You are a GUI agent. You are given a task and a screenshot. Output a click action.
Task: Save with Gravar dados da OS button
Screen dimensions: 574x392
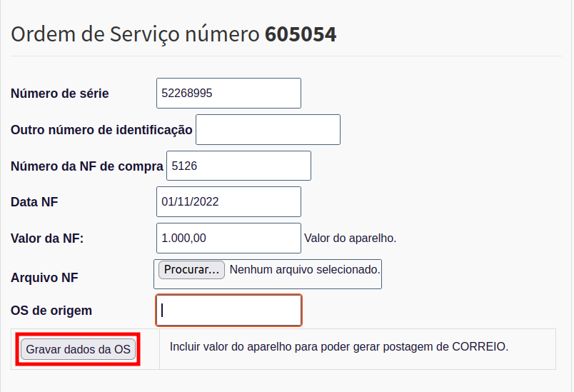(79, 349)
